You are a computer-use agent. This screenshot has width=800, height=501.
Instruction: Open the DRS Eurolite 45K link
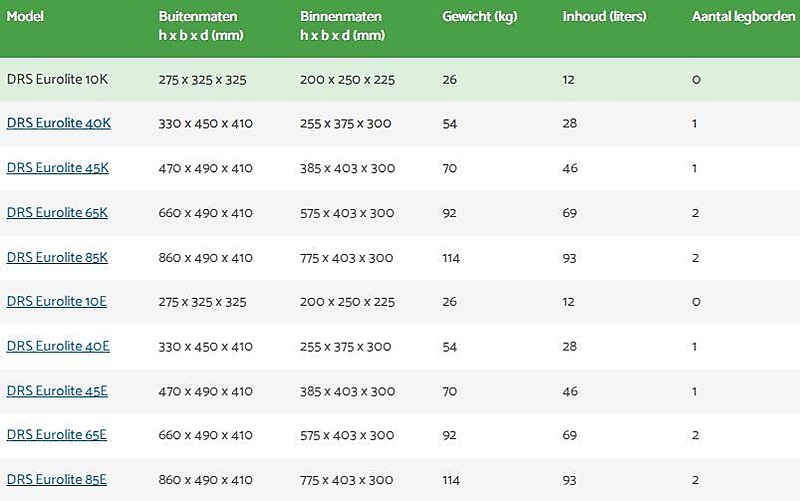[x=57, y=168]
